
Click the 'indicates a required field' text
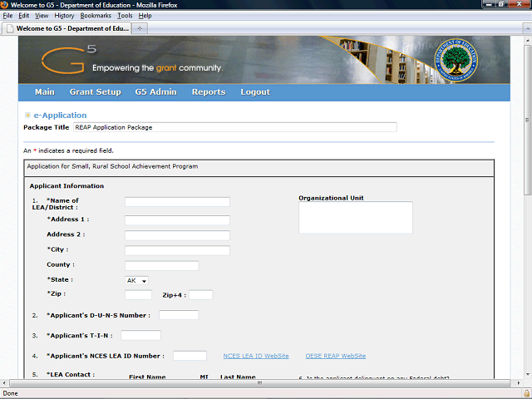(x=76, y=150)
